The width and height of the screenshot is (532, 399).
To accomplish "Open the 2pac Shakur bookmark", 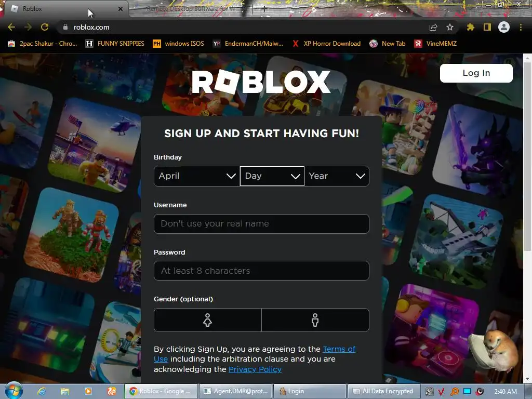I will click(x=43, y=44).
